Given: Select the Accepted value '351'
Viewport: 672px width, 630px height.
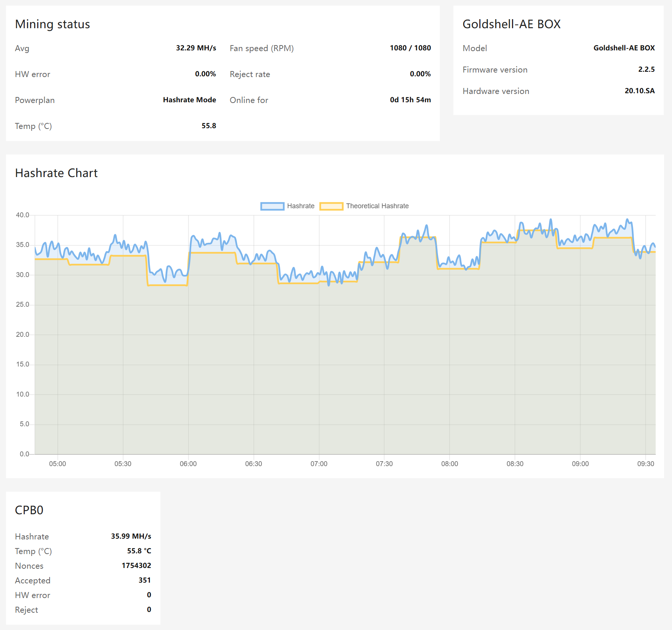Looking at the screenshot, I should pos(145,580).
